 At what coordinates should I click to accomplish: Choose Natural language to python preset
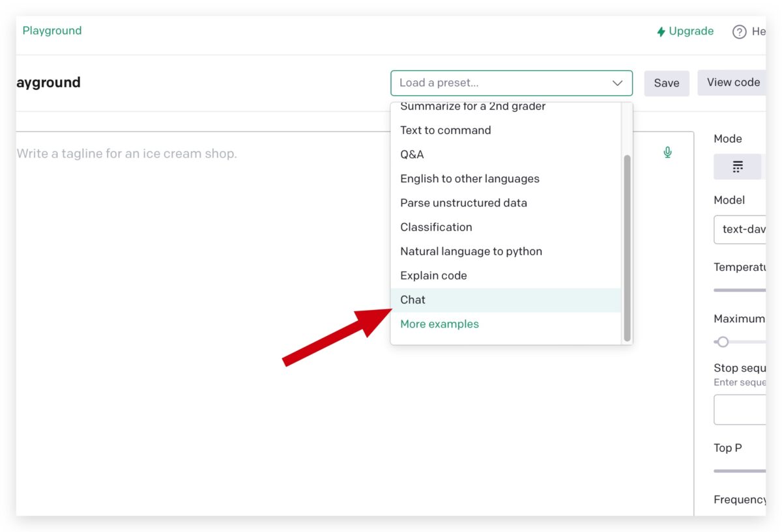(x=506, y=251)
